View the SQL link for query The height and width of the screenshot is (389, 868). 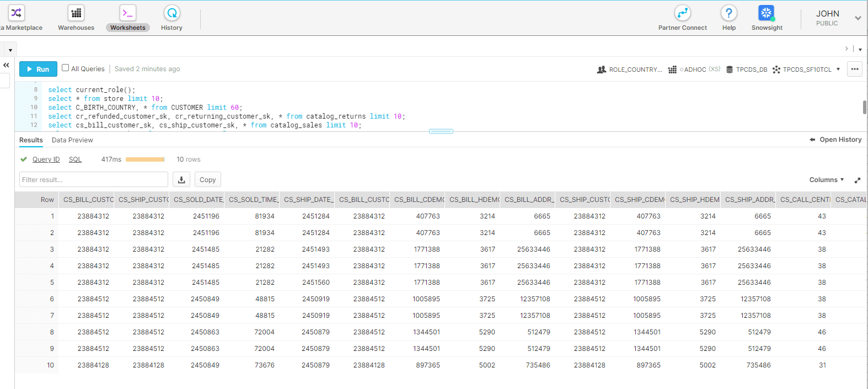pos(75,159)
